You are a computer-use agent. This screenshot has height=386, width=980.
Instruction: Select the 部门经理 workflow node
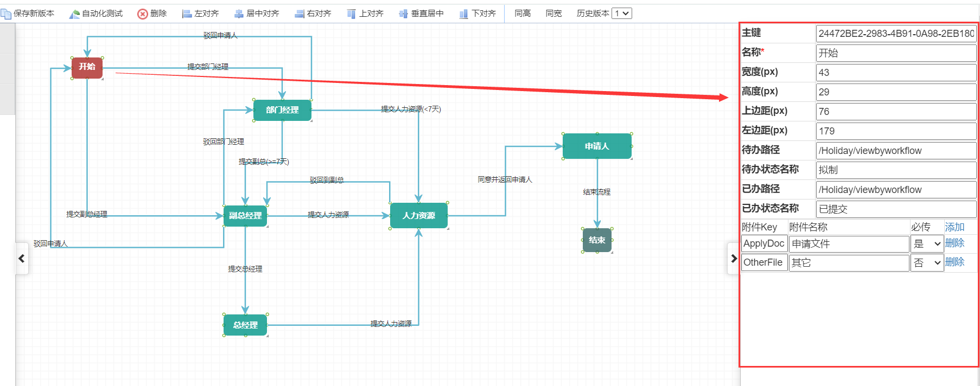tap(282, 110)
